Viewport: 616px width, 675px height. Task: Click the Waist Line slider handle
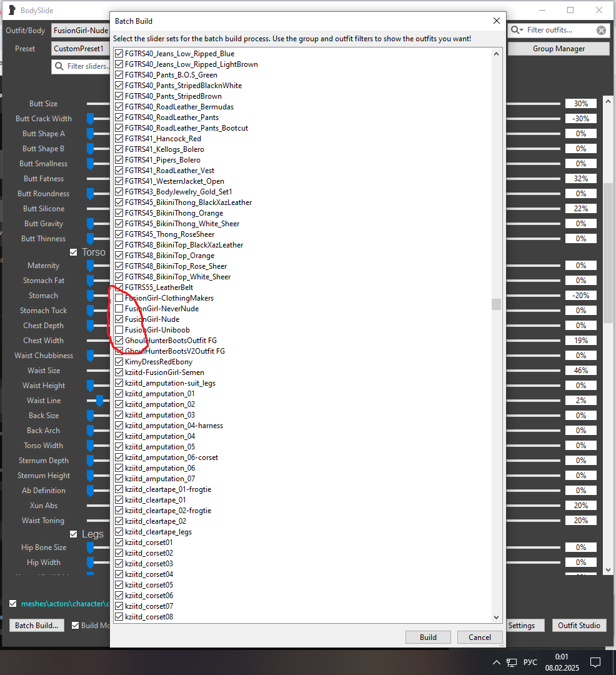(99, 401)
